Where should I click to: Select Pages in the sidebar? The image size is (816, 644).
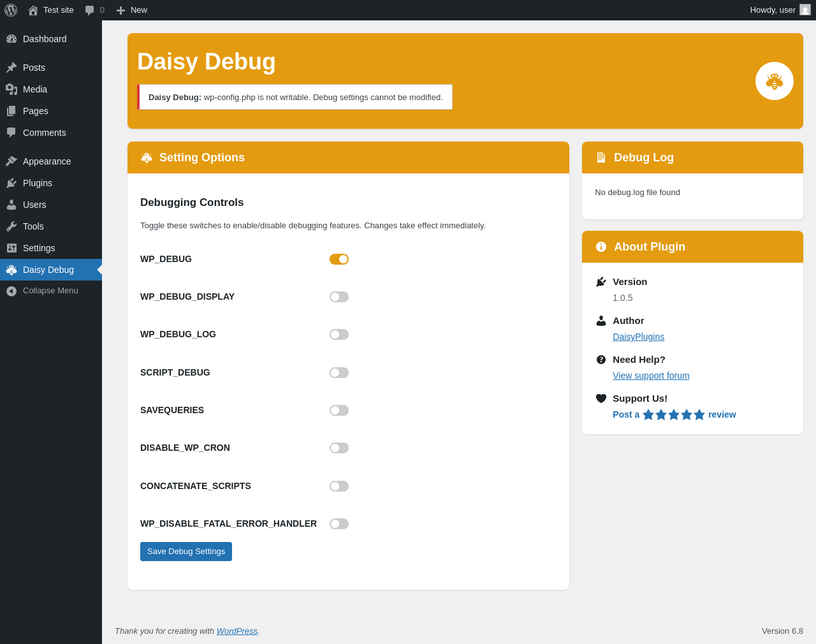(x=51, y=111)
